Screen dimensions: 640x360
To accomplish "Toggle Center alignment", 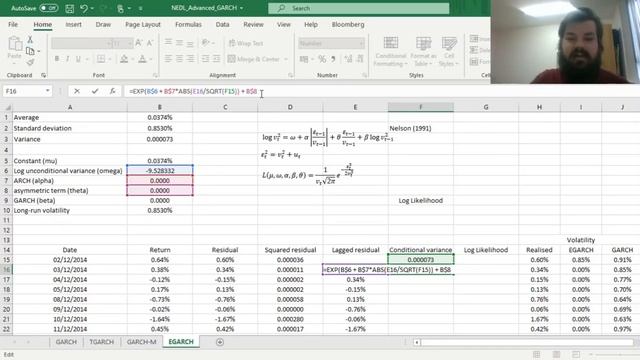I will click(179, 59).
